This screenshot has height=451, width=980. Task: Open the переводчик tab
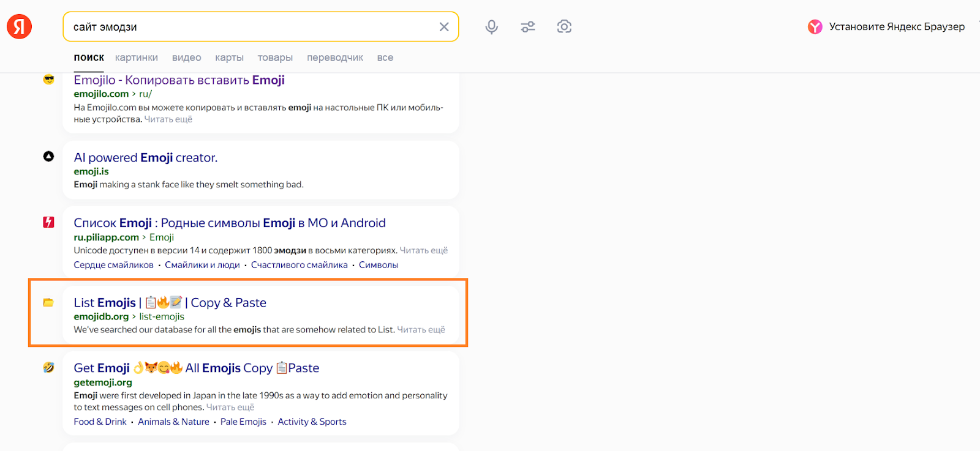click(x=334, y=58)
